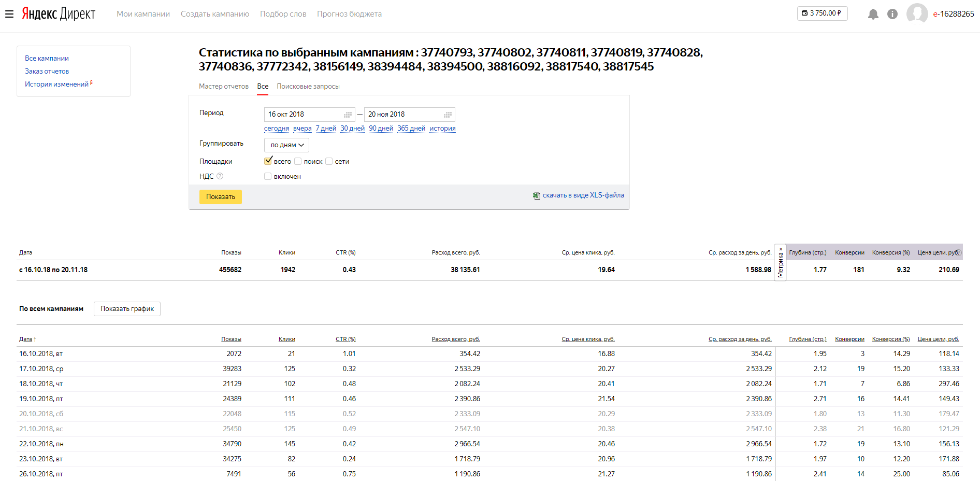Sort by Глубина (стр.) column
The height and width of the screenshot is (481, 980).
(x=808, y=339)
